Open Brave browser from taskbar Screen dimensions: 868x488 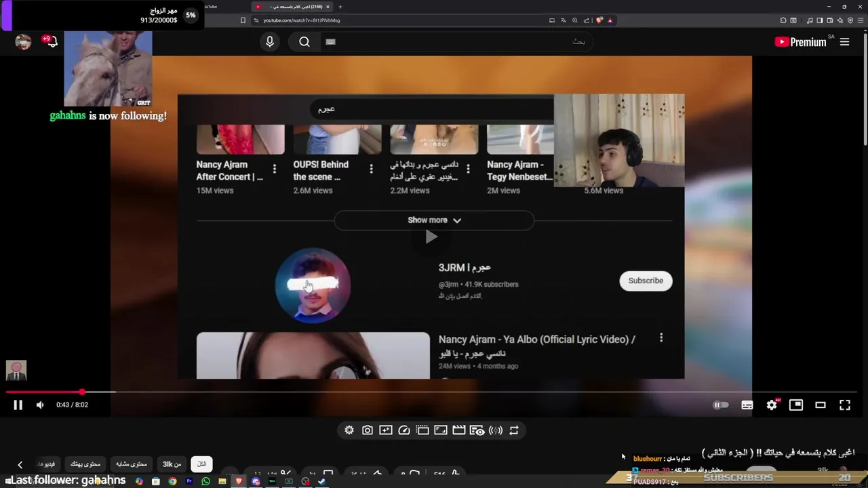pos(239,481)
